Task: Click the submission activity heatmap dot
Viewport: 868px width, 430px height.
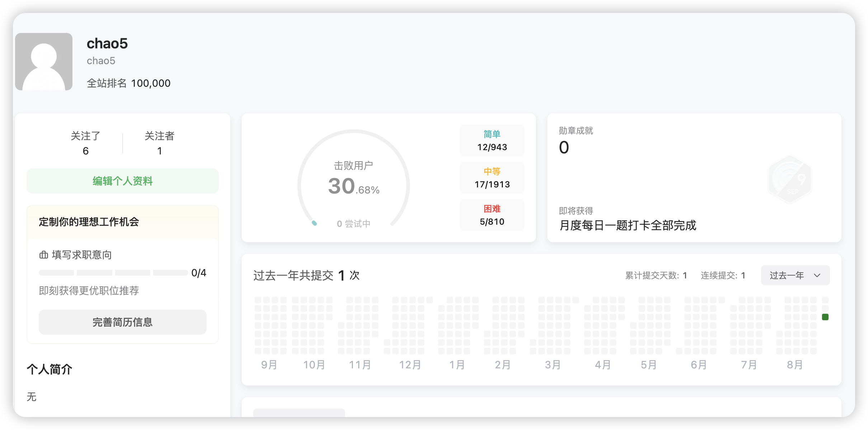Action: point(825,317)
